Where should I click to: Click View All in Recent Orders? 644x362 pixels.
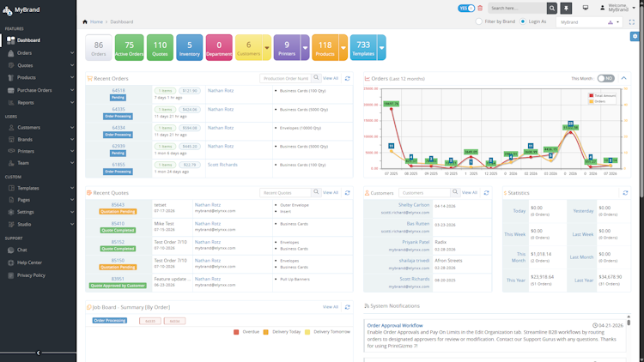coord(331,78)
